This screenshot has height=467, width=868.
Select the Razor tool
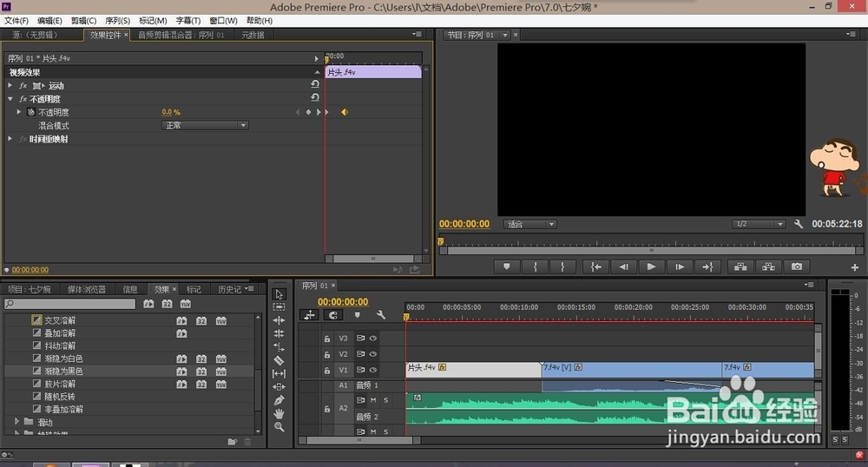pos(279,360)
